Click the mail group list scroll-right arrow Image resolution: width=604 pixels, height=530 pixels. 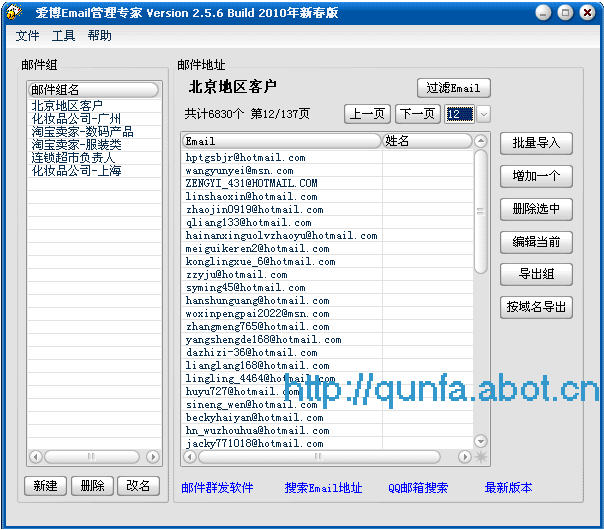click(x=153, y=457)
